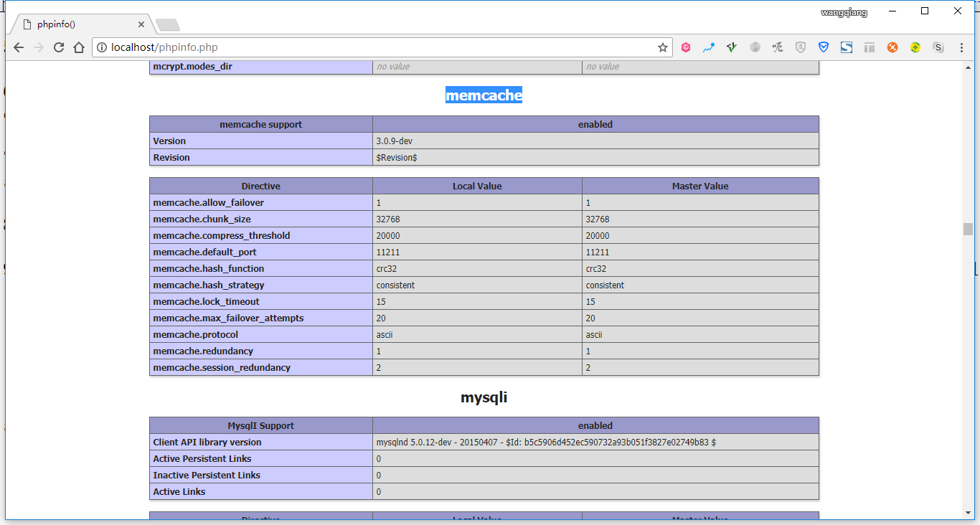Viewport: 980px width, 525px height.
Task: Reload the phpinfo page
Action: (x=59, y=47)
